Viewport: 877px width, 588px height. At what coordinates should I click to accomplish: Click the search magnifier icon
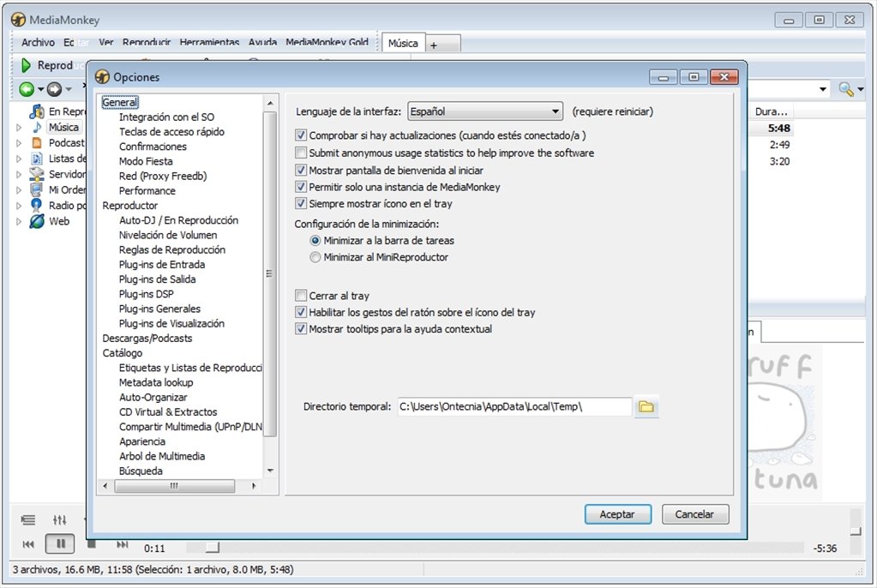(x=845, y=89)
